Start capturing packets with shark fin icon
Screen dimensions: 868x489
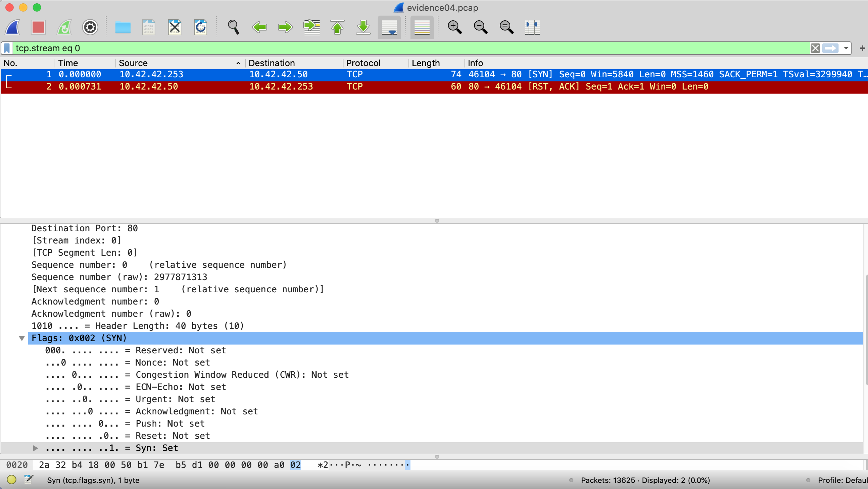13,27
